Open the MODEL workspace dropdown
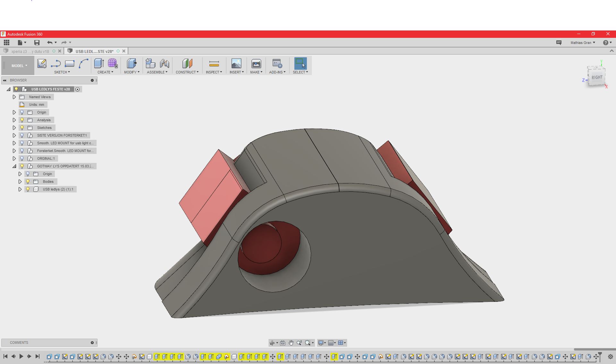Screen dimensions: 616x364 pyautogui.click(x=18, y=66)
